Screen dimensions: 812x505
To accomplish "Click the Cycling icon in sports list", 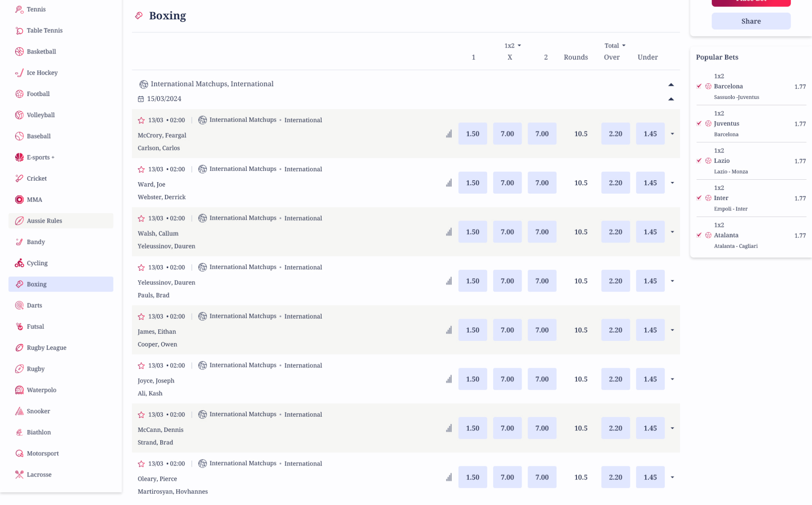I will tap(19, 263).
